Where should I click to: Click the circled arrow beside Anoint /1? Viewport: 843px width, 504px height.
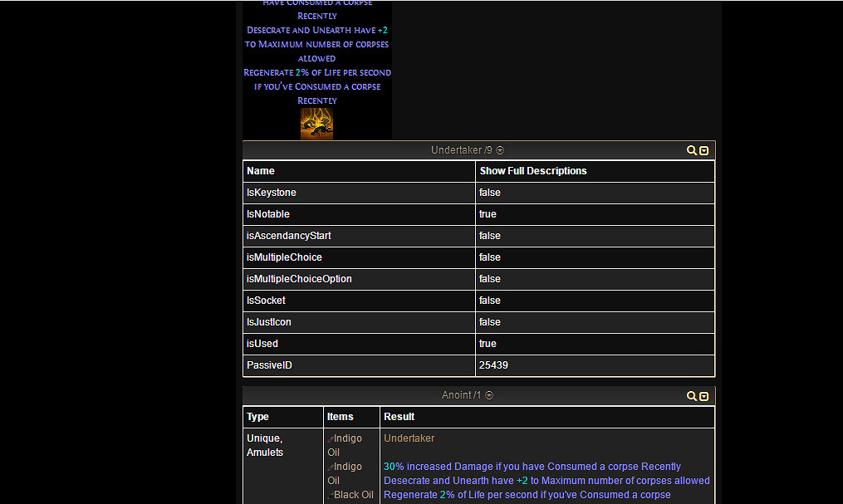click(x=489, y=395)
